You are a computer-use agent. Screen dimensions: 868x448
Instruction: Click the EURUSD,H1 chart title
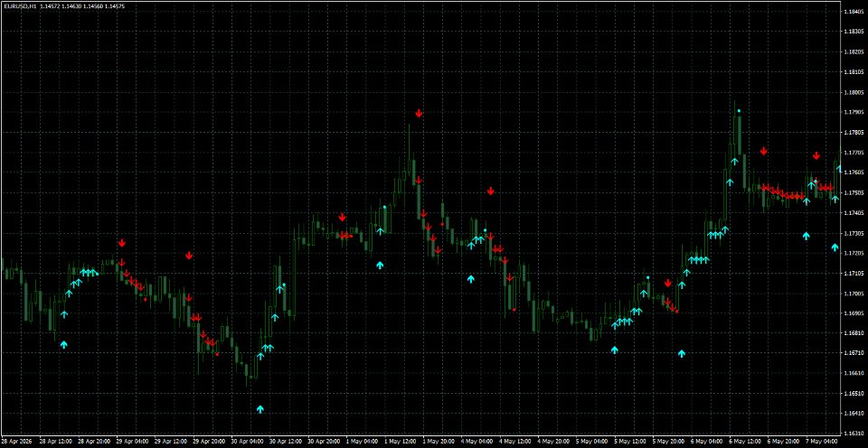pos(20,6)
